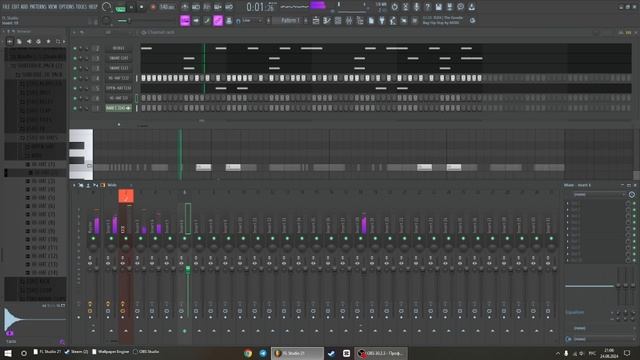Click the highlighted green channel name button
This screenshot has width=640, height=360.
tap(118, 108)
